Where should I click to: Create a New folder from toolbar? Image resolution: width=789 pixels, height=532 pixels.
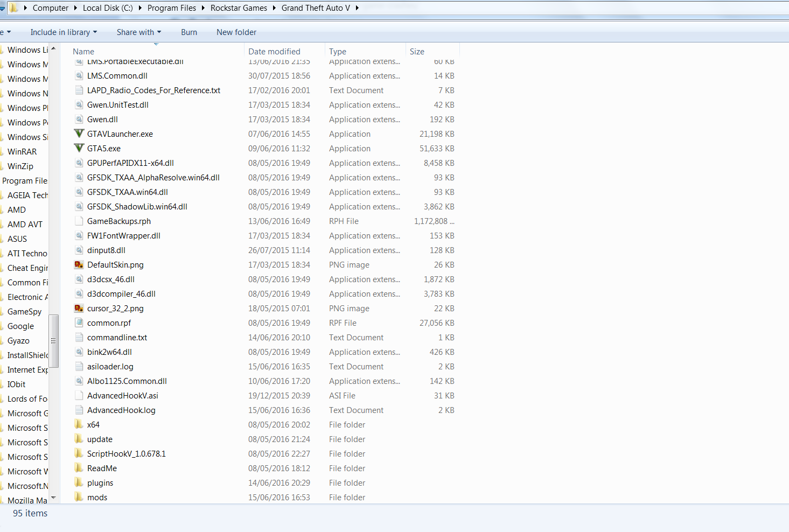[236, 32]
